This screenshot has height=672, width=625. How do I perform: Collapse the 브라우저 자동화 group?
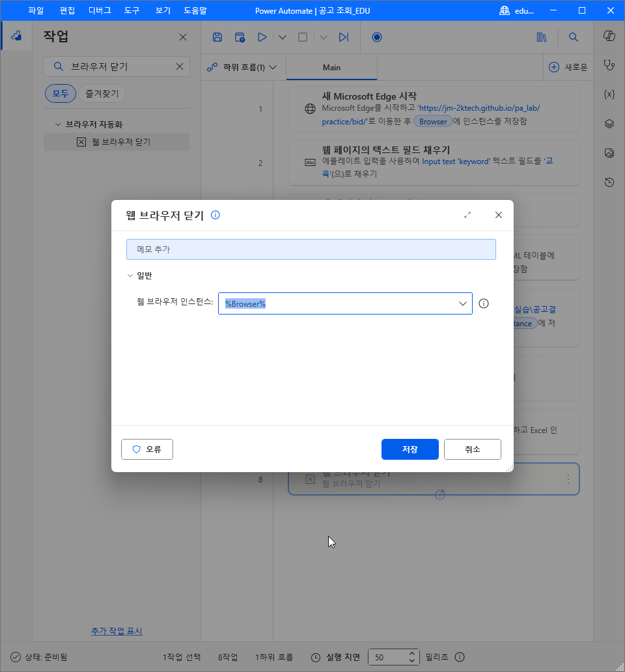[58, 124]
